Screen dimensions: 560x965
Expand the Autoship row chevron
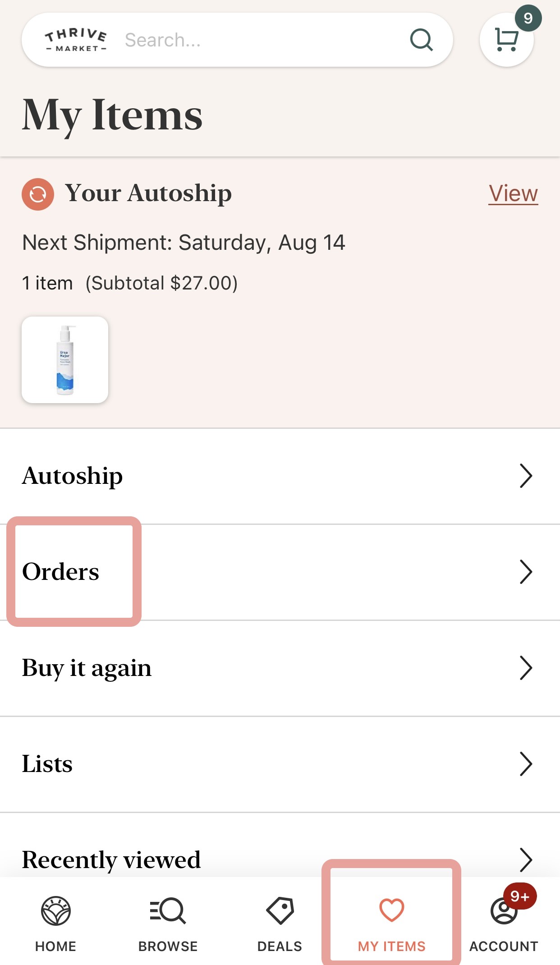[526, 476]
